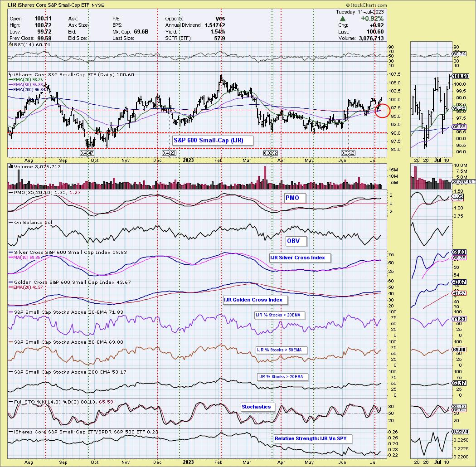Click the 0.4547 value tag near October

click(87, 153)
